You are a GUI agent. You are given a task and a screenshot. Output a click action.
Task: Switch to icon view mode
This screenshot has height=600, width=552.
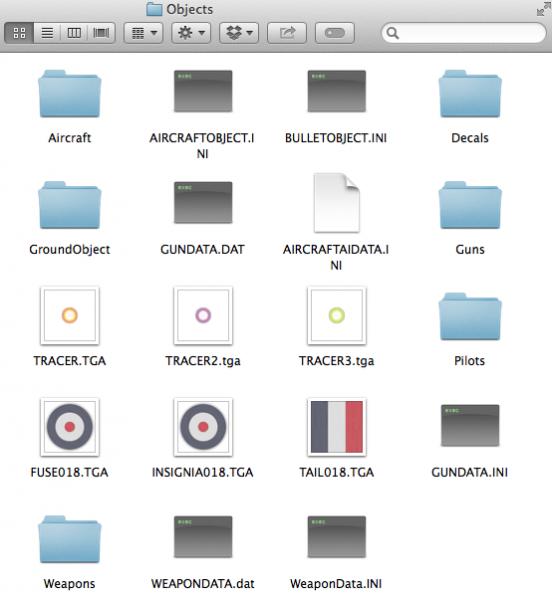tap(19, 33)
